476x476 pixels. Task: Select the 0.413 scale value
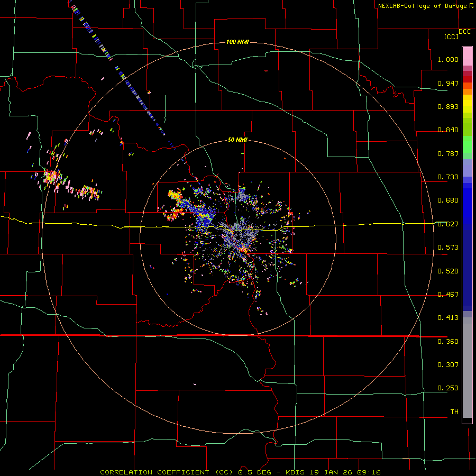point(448,318)
